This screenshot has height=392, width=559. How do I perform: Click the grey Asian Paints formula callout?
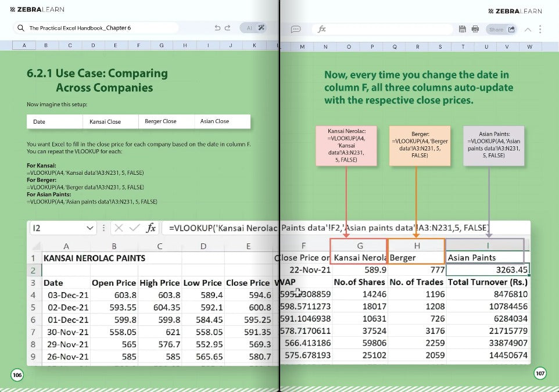point(494,145)
